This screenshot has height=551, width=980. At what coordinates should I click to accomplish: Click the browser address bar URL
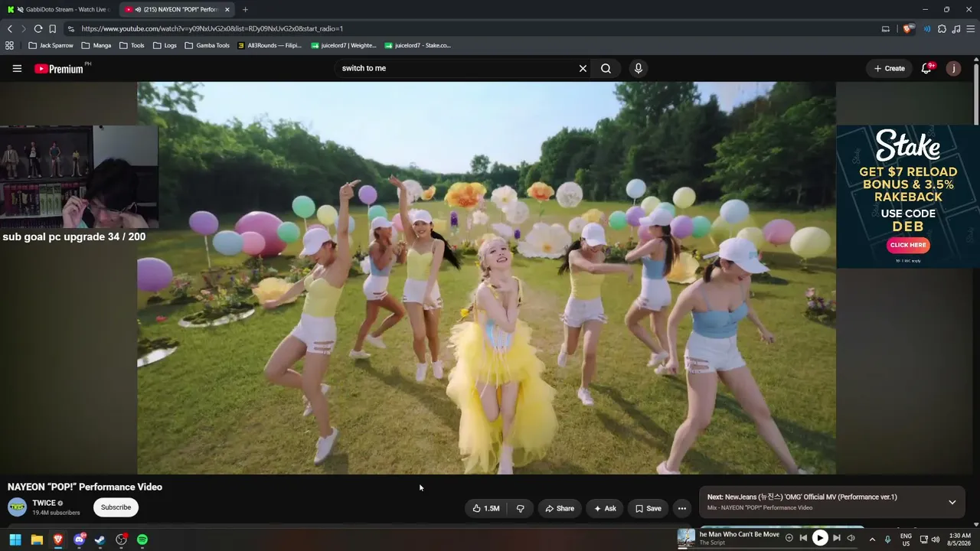[212, 29]
